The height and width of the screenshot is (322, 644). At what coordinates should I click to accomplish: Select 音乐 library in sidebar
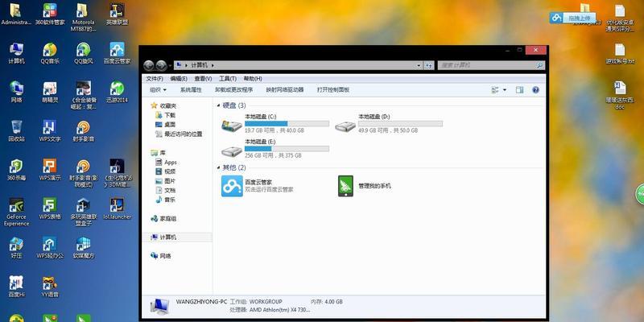tap(165, 200)
